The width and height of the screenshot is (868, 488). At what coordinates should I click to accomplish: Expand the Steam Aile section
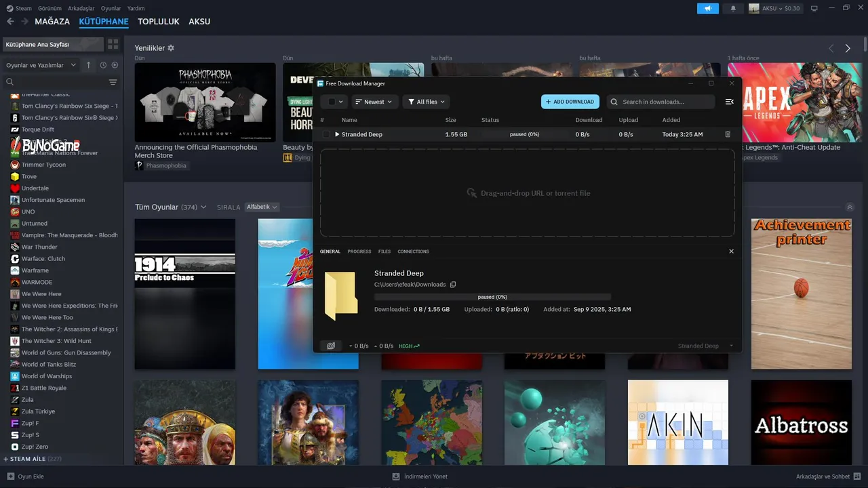(33, 459)
